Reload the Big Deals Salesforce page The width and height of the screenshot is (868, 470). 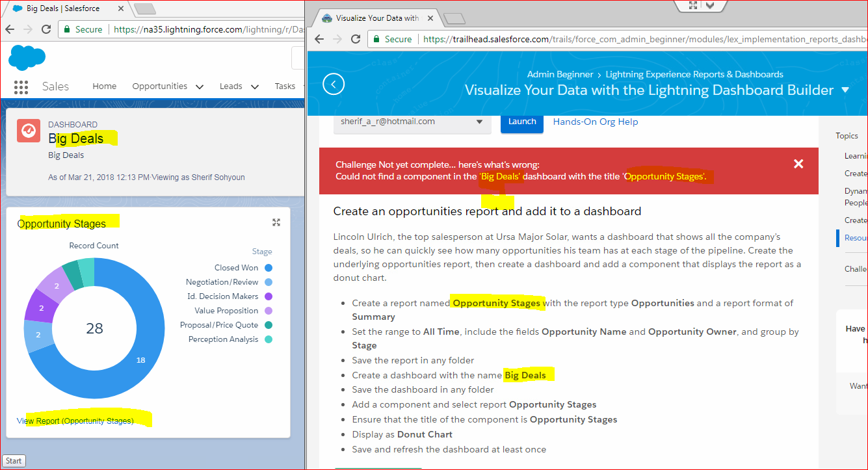pyautogui.click(x=46, y=29)
